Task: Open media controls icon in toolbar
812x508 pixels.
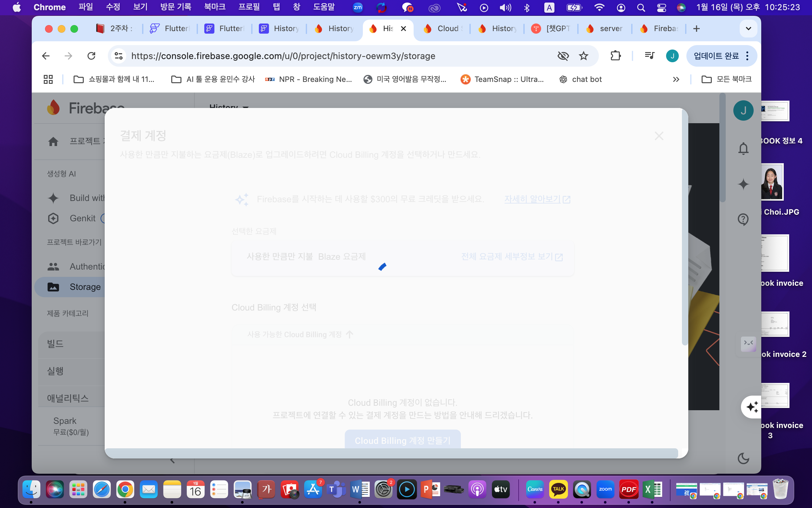Action: (650, 56)
